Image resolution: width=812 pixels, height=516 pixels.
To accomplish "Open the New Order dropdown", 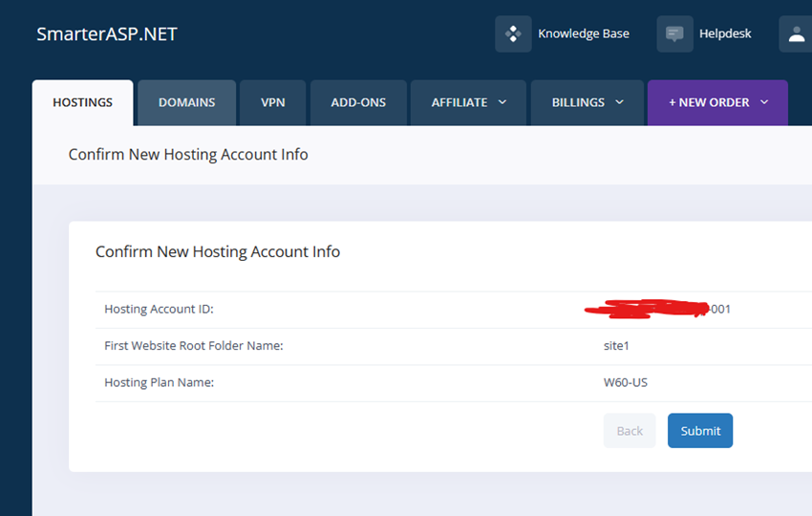I will click(717, 102).
